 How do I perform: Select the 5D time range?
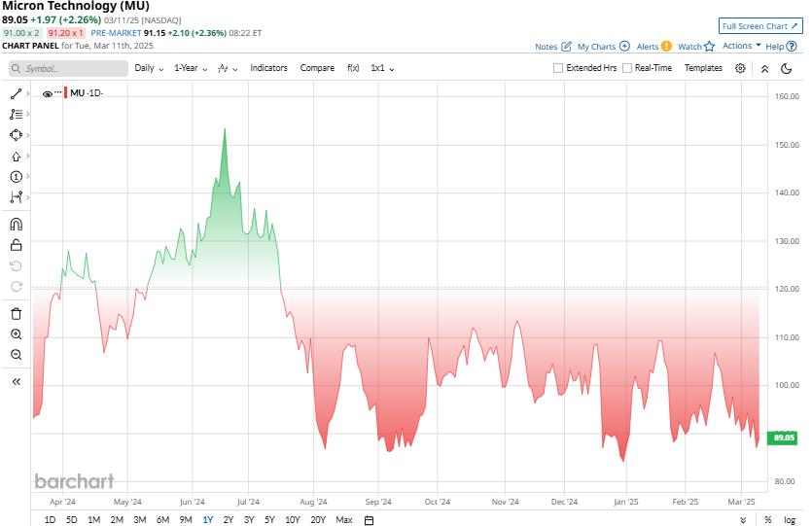click(x=71, y=520)
